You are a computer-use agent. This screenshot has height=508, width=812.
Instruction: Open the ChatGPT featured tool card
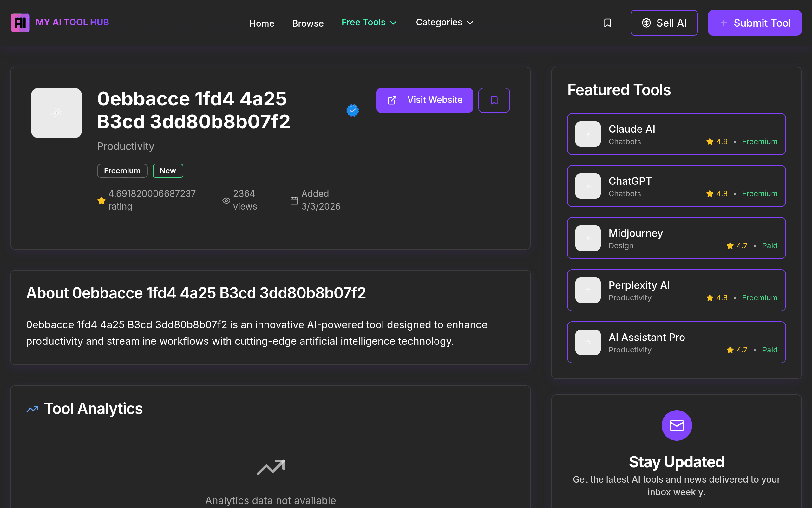[x=676, y=186]
